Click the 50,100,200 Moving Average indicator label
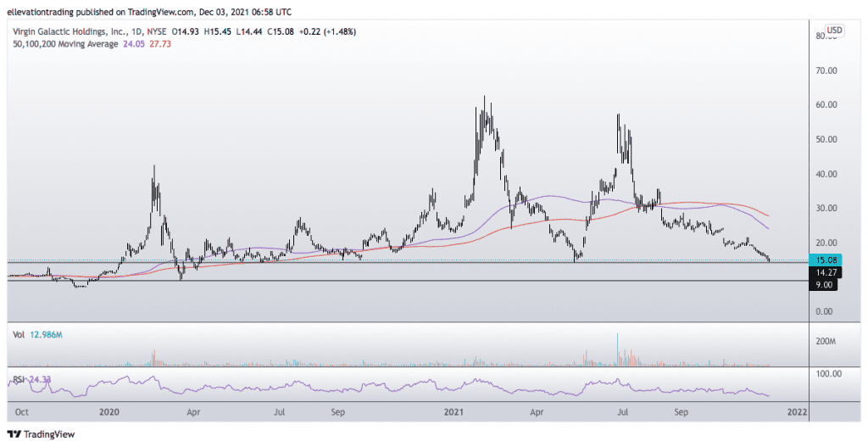This screenshot has width=868, height=447. tap(65, 44)
